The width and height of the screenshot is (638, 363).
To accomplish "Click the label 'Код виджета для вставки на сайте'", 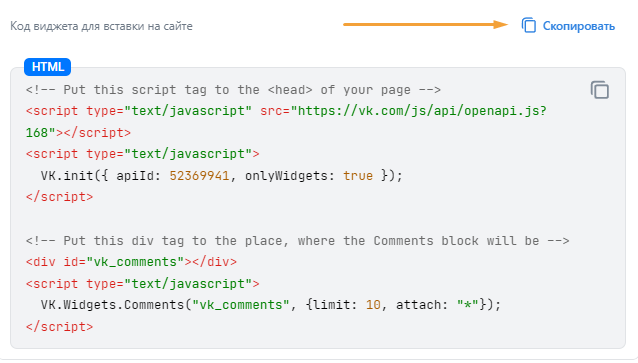I will 101,26.
